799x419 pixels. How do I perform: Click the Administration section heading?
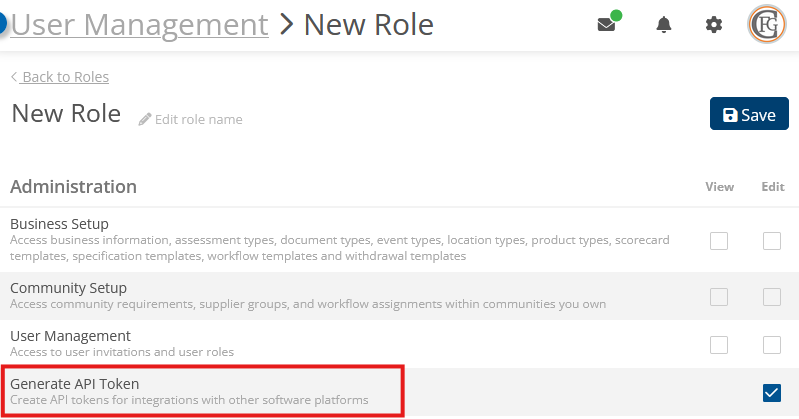click(x=74, y=186)
